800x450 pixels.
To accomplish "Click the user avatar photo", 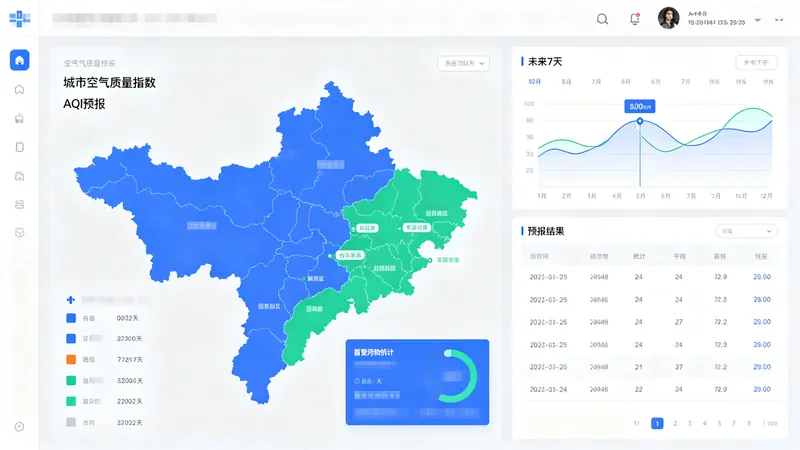I will 668,18.
